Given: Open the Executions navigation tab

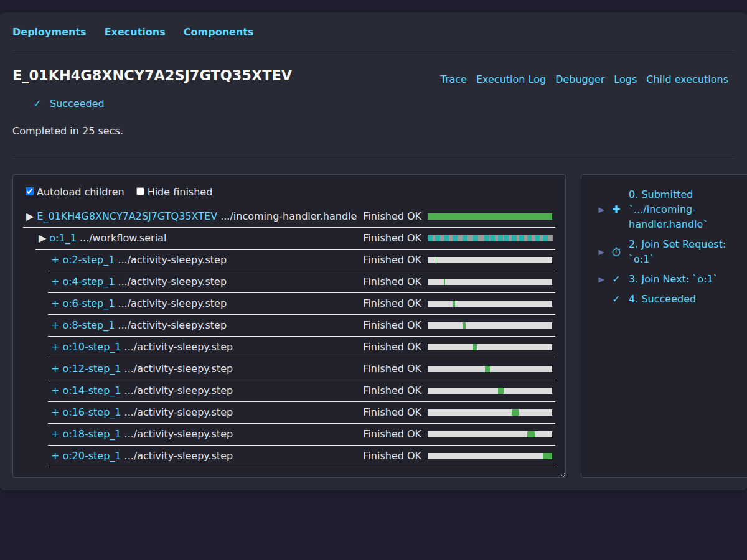Looking at the screenshot, I should 134,32.
